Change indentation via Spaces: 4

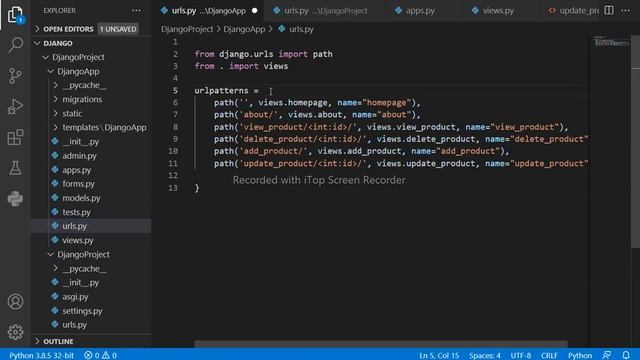coord(484,355)
